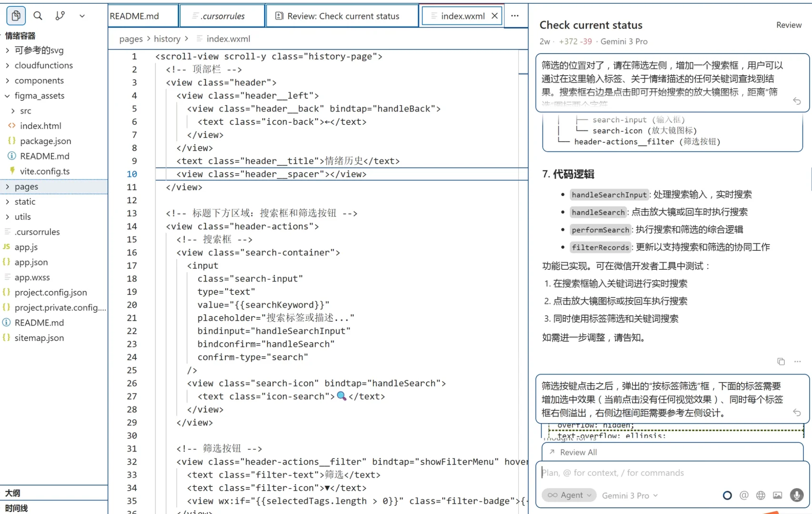Click the header__title code line with 情绪历史
812x514 pixels.
[288, 161]
